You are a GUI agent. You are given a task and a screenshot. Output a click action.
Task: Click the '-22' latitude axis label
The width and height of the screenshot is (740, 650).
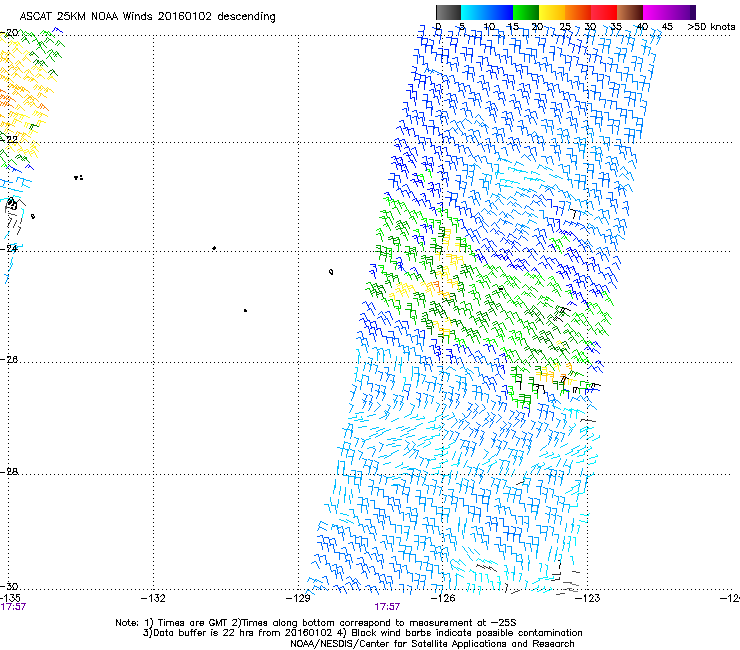click(10, 139)
